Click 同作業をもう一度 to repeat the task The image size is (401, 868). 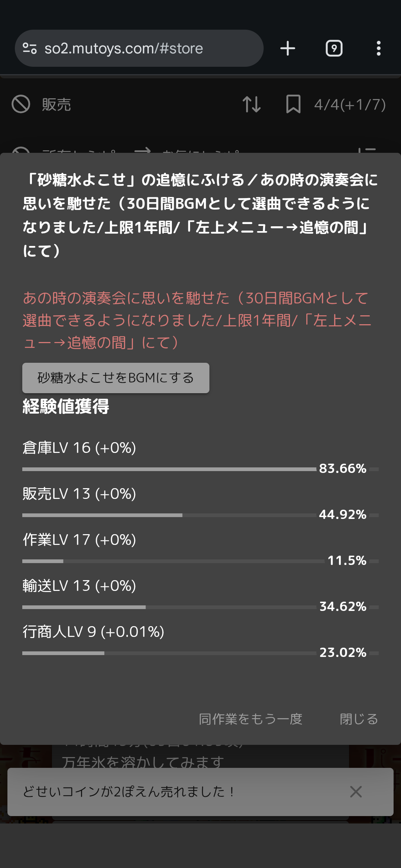(x=251, y=719)
